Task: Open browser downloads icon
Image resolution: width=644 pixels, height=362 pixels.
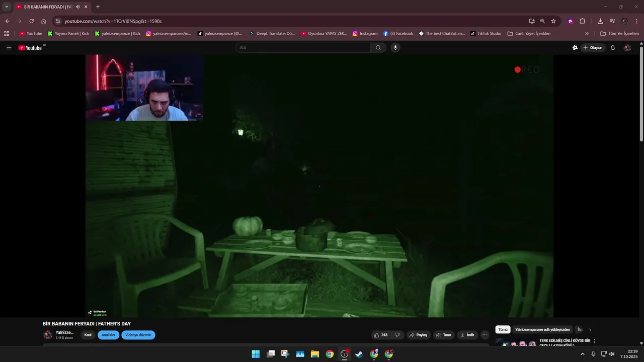Action: coord(600,21)
